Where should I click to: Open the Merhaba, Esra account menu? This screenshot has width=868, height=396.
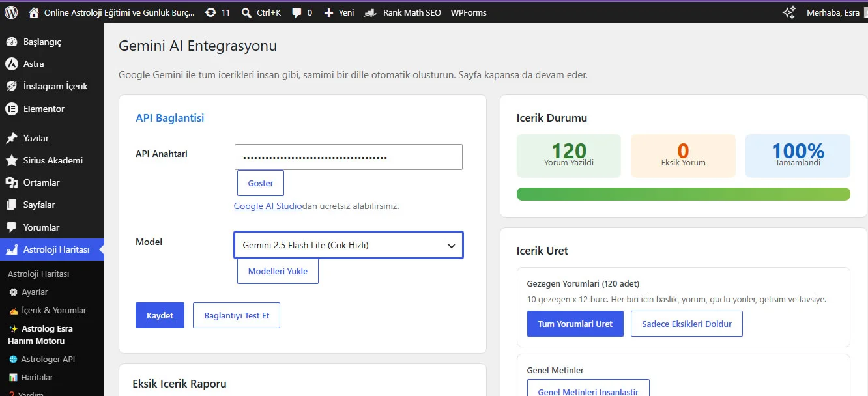(x=833, y=12)
